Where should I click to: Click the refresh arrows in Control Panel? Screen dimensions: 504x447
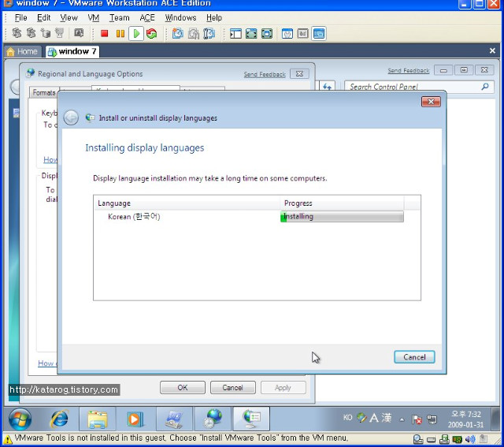327,87
